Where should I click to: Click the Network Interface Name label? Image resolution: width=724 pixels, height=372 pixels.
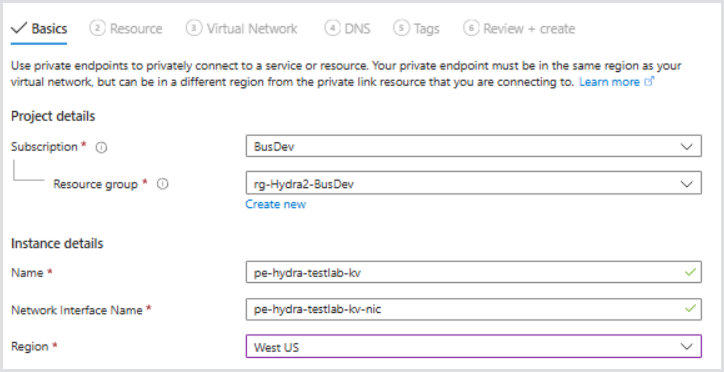tap(77, 310)
